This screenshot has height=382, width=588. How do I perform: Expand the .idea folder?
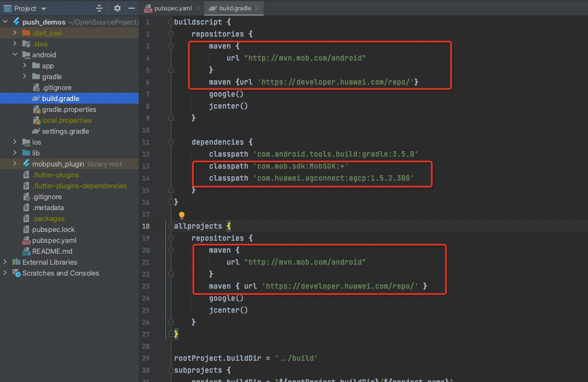click(x=15, y=44)
